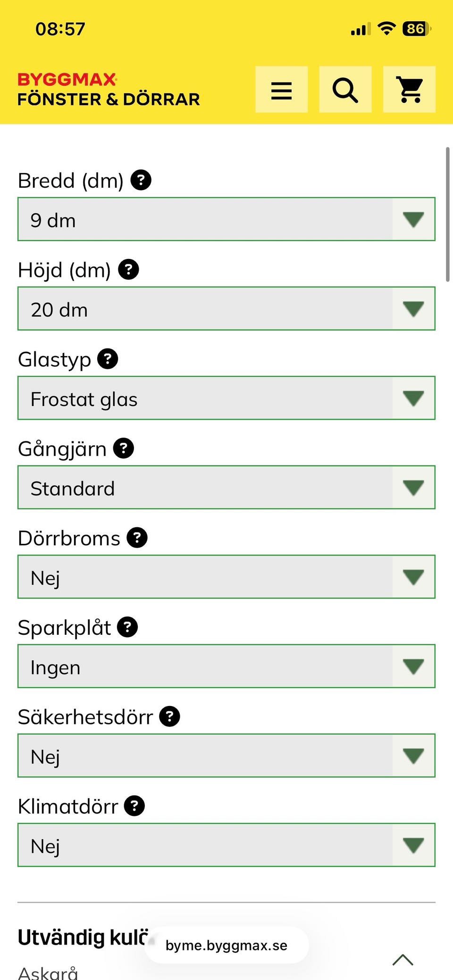Viewport: 453px width, 980px height.
Task: Tap the Sparkplåt question mark icon
Action: 127,627
